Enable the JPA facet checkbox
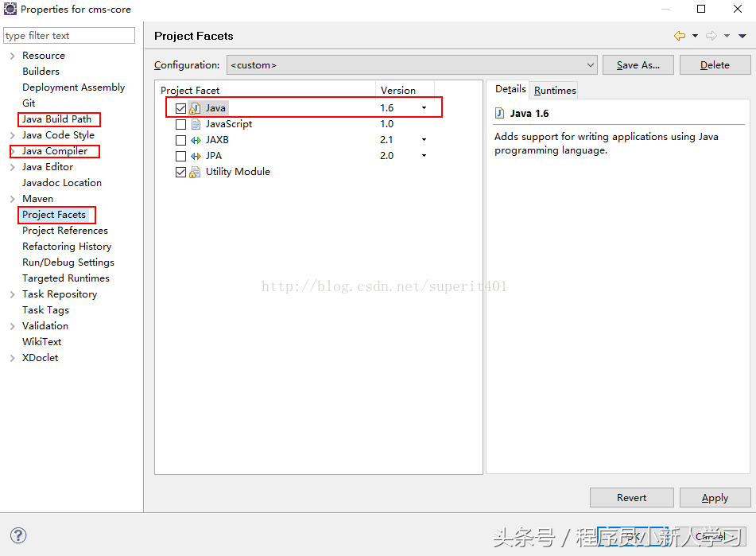 tap(180, 156)
